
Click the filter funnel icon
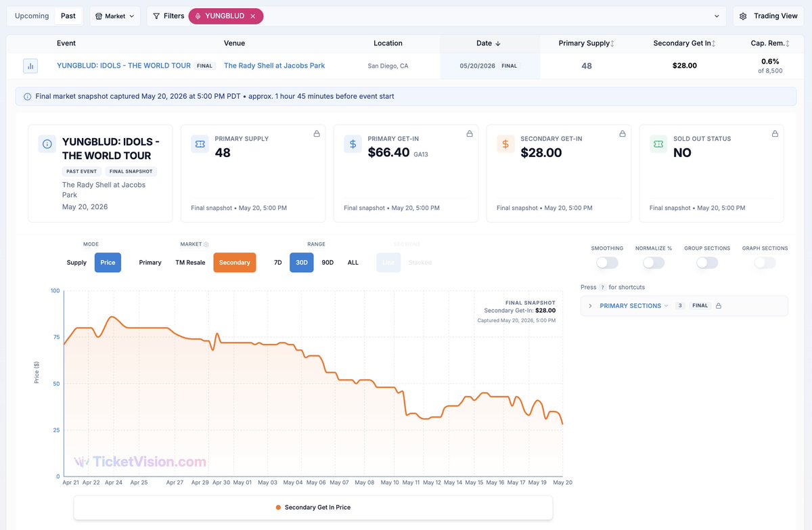(156, 16)
